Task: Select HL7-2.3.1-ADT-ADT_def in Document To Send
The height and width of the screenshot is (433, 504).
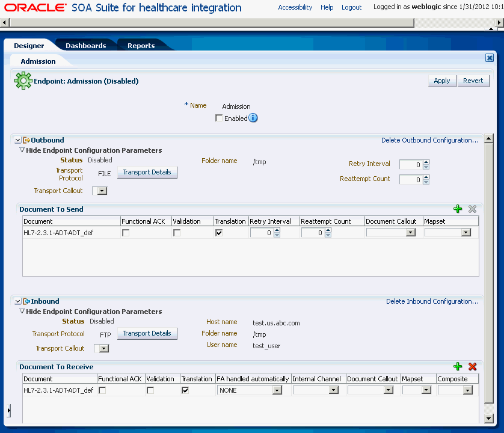Action: pos(58,233)
